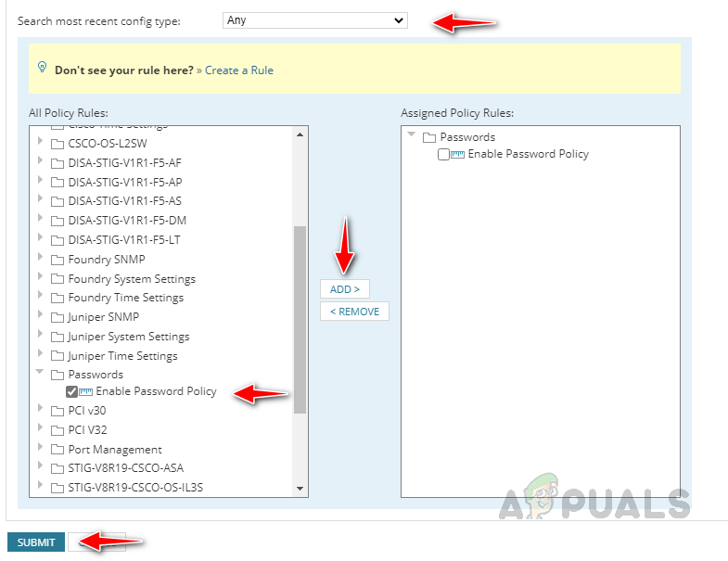Click the rule icon beside Enable Password Policy in All Policy Rules
Viewport: 728px width, 561px height.
pos(85,392)
